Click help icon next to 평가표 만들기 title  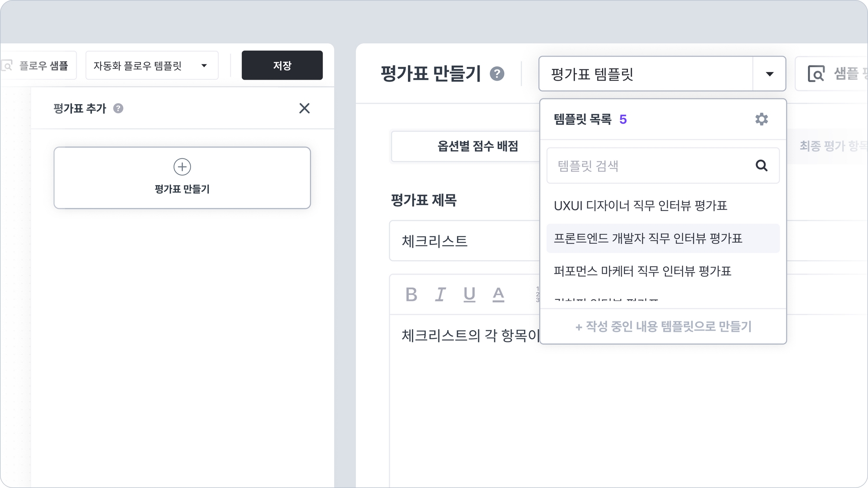coord(497,74)
